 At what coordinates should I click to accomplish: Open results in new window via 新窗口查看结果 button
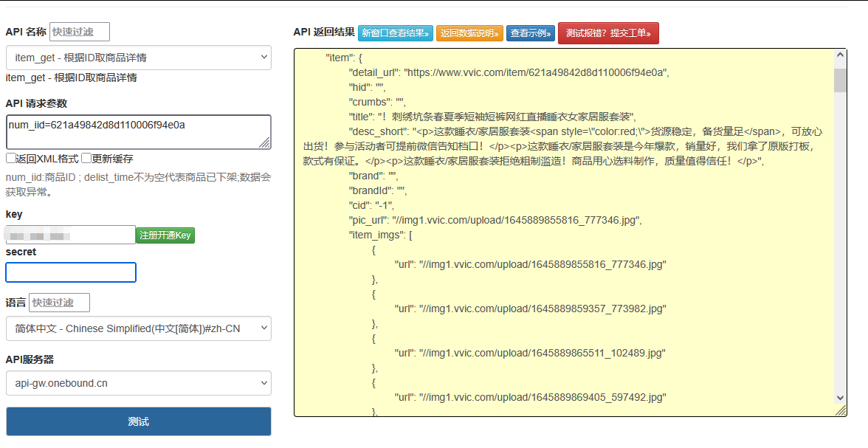[x=397, y=32]
